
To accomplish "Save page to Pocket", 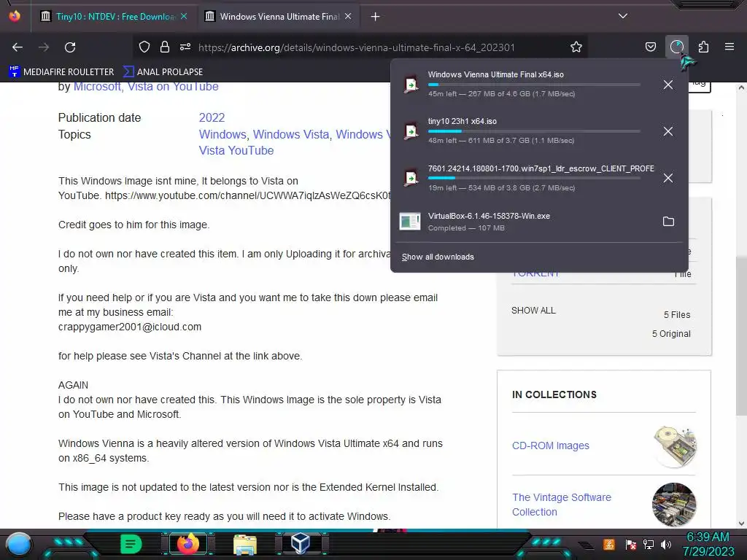I will (650, 47).
